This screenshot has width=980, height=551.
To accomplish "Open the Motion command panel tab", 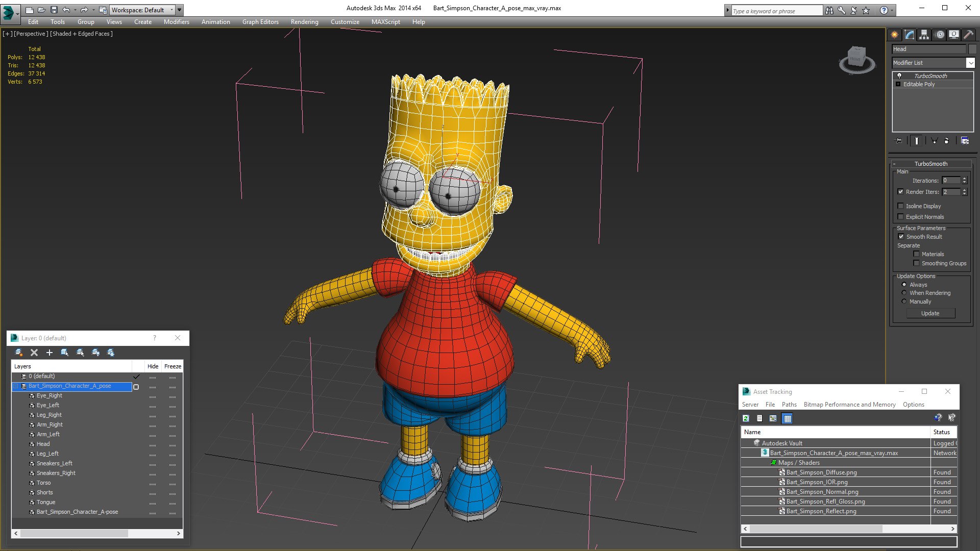I will 939,35.
